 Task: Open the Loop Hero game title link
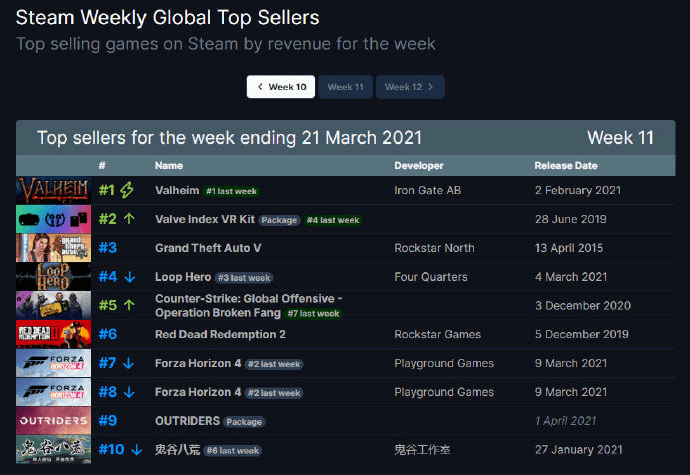[181, 277]
